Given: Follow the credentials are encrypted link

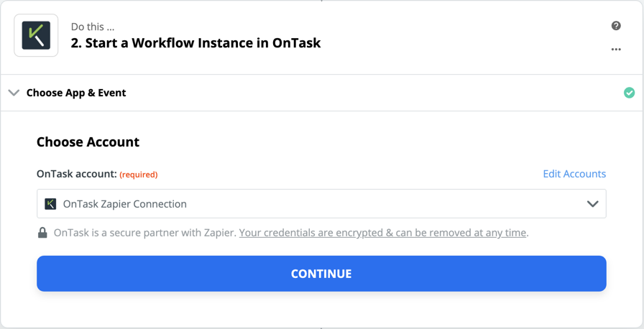Looking at the screenshot, I should [x=383, y=233].
